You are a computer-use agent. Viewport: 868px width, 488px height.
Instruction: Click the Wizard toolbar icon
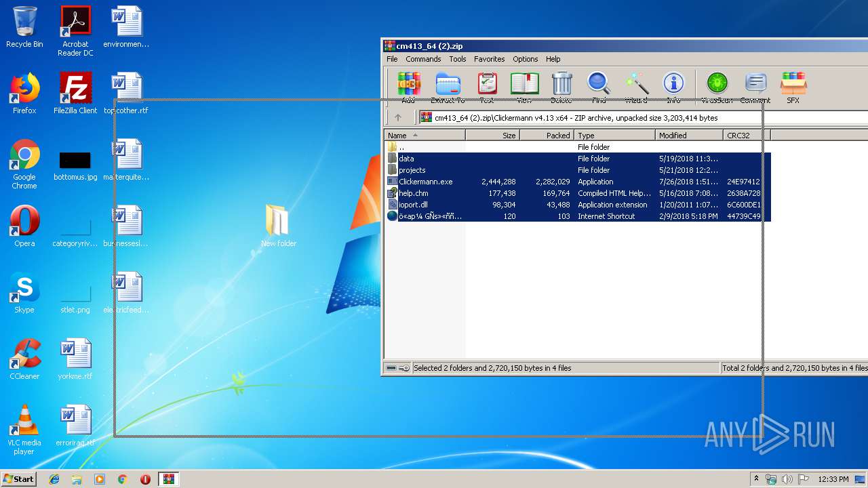[636, 87]
